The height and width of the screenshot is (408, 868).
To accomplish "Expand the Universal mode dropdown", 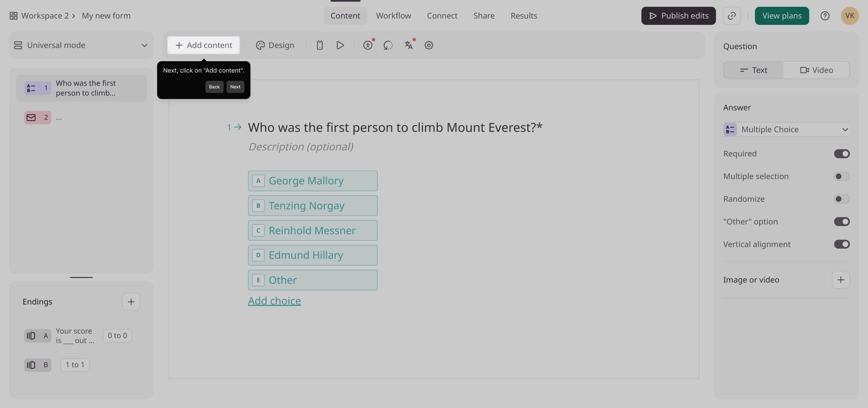I will (x=81, y=45).
